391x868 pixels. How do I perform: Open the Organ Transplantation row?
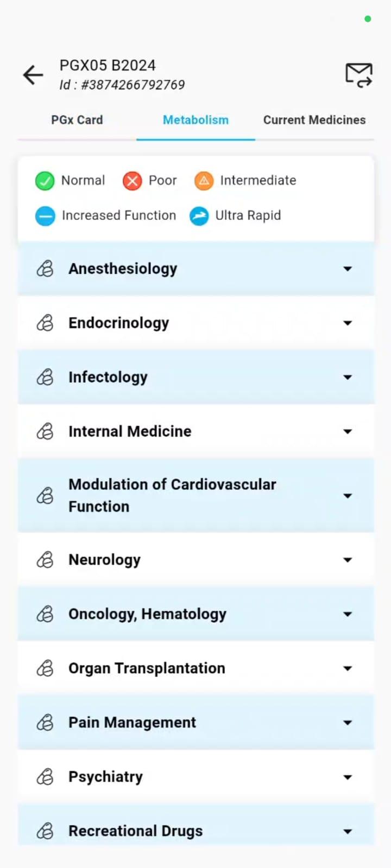195,668
